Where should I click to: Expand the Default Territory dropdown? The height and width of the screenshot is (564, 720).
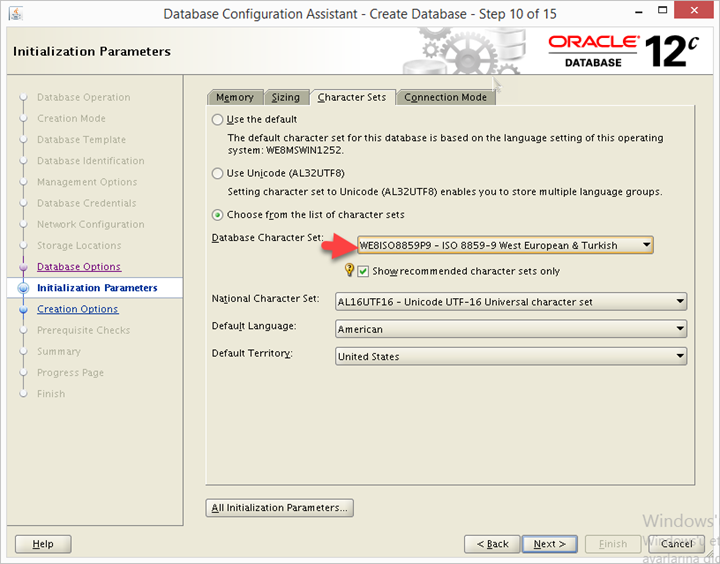[511, 356]
